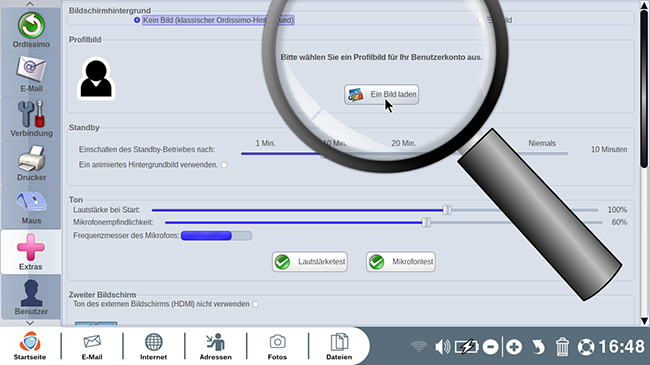
Task: Set standby to 1 Min. on slider
Action: tap(265, 144)
